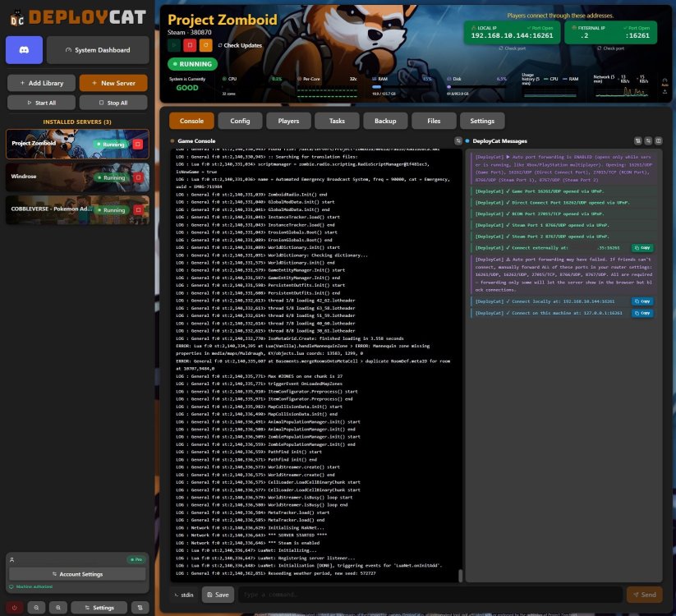676x616 pixels.
Task: Open the Discord button in the sidebar
Action: [24, 50]
